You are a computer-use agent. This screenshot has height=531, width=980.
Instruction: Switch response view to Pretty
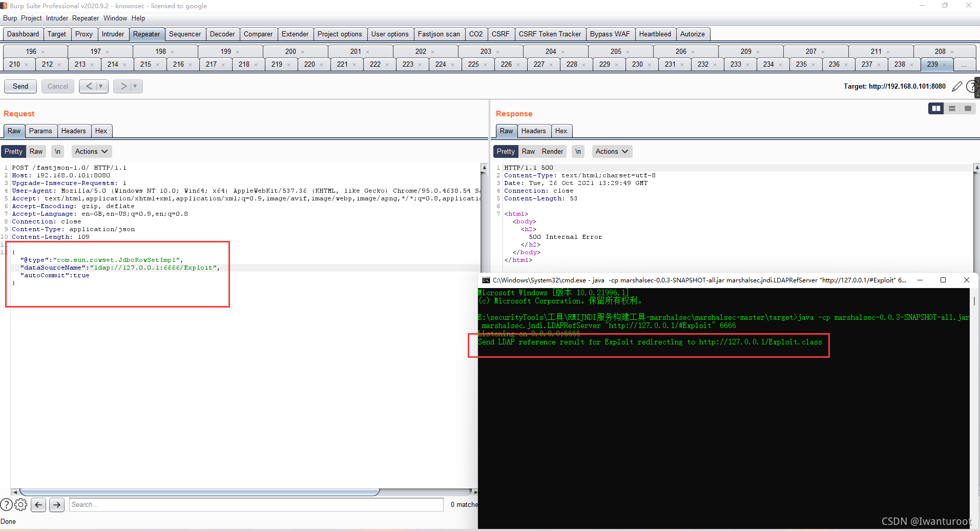506,151
